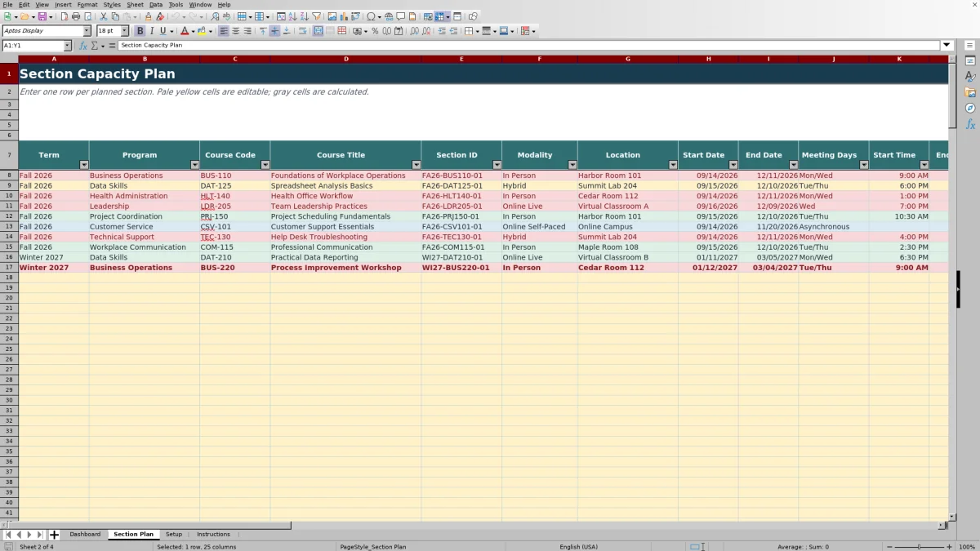Viewport: 980px width, 551px height.
Task: Click the Special Character omega icon
Action: coord(371,16)
